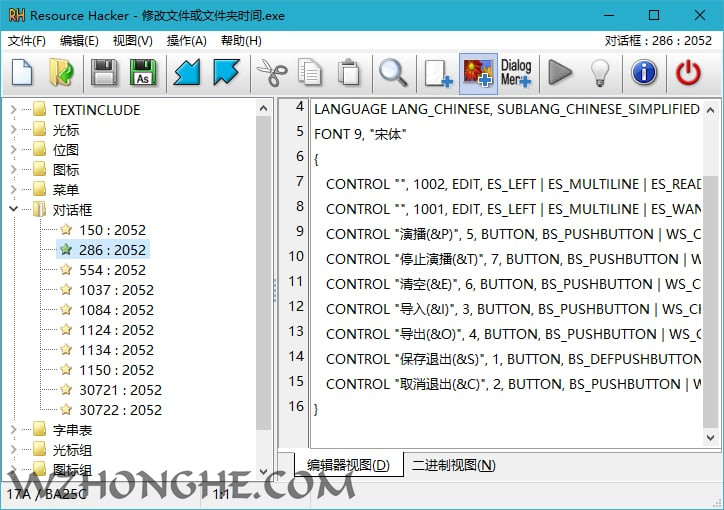Click the add image resource icon
This screenshot has height=510, width=724.
(478, 73)
